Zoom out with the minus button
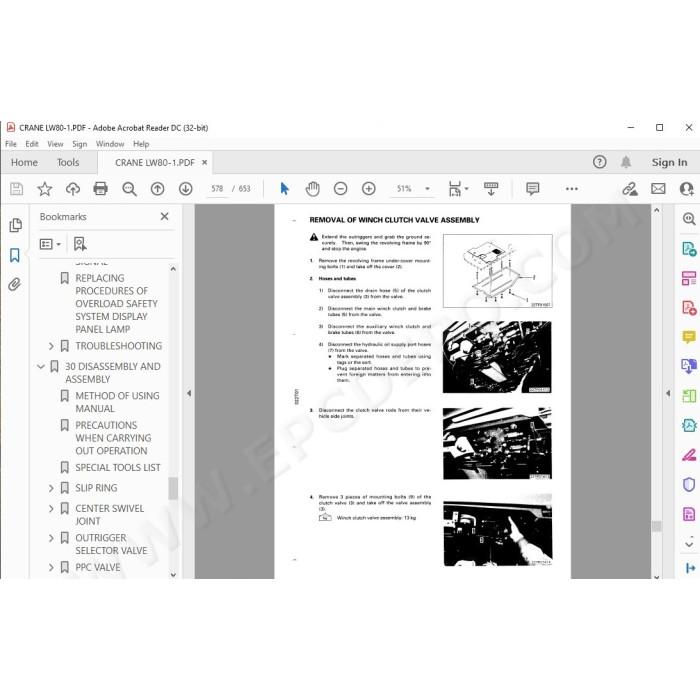 coord(341,189)
